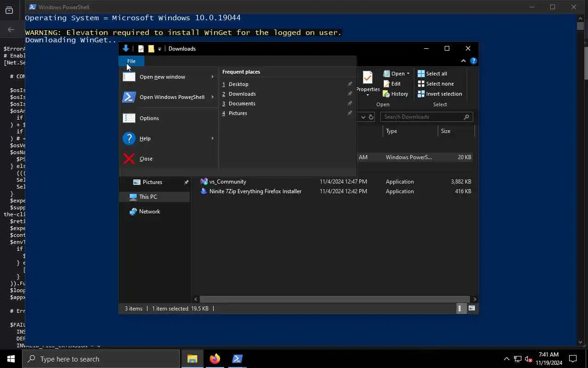Select Help in the File menu
Screen dimensions: 588x368
(169, 138)
